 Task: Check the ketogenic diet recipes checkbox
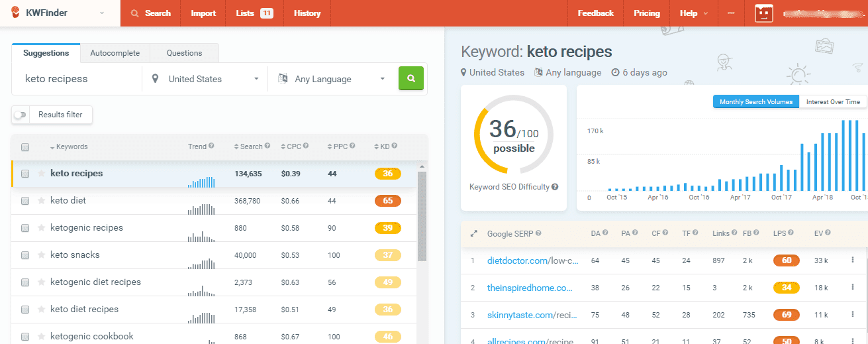[25, 282]
